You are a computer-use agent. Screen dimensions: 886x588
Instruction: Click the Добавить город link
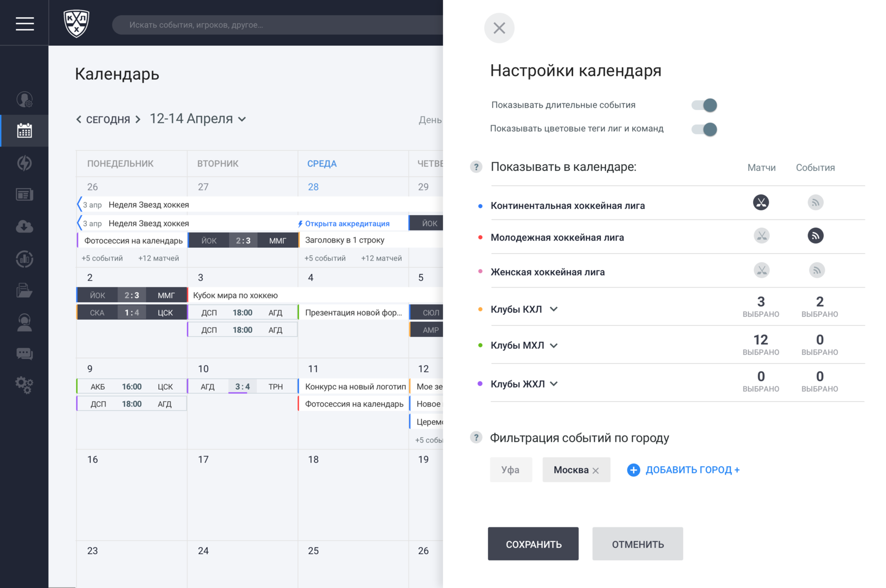(x=683, y=470)
